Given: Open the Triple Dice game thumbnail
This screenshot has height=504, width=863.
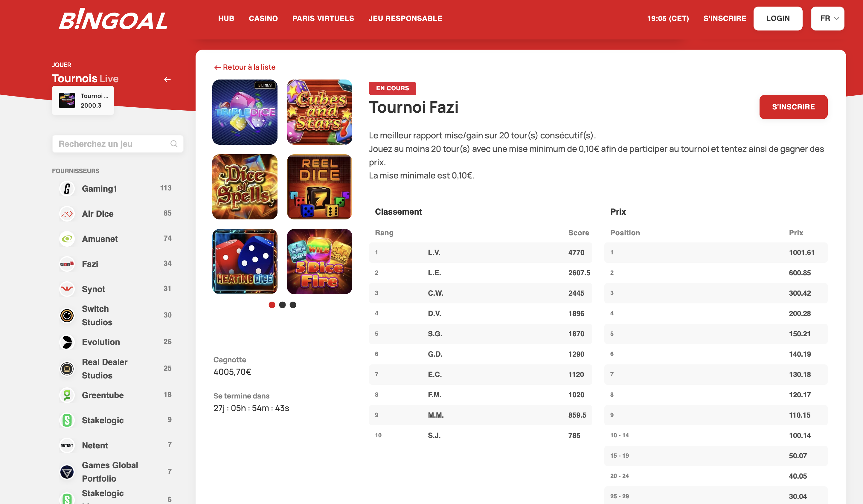Looking at the screenshot, I should click(245, 112).
